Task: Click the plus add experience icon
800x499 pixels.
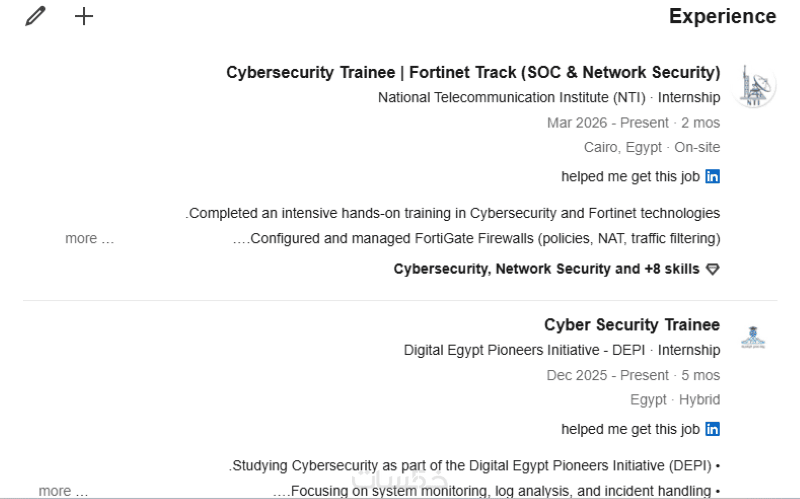Action: click(84, 16)
